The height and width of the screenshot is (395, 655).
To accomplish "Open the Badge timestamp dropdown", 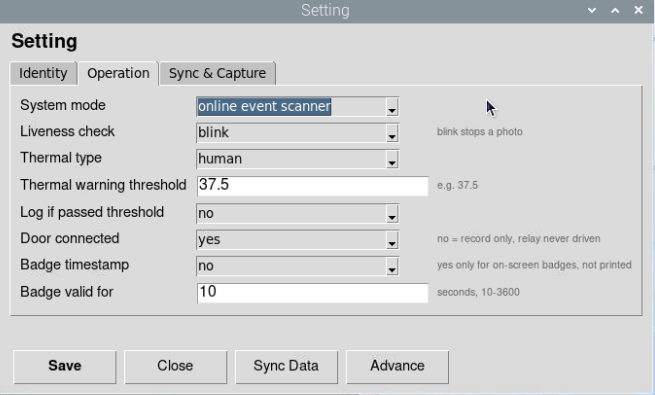I will [297, 266].
